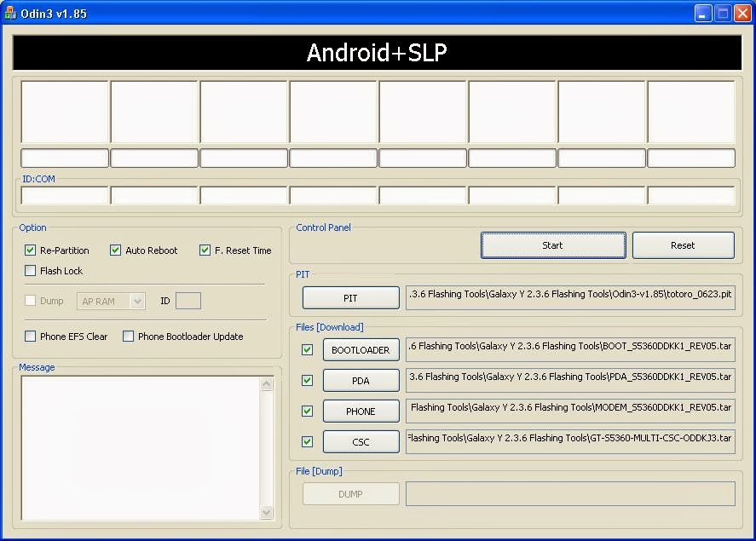
Task: Enable Phone EFS Clear option
Action: (31, 337)
